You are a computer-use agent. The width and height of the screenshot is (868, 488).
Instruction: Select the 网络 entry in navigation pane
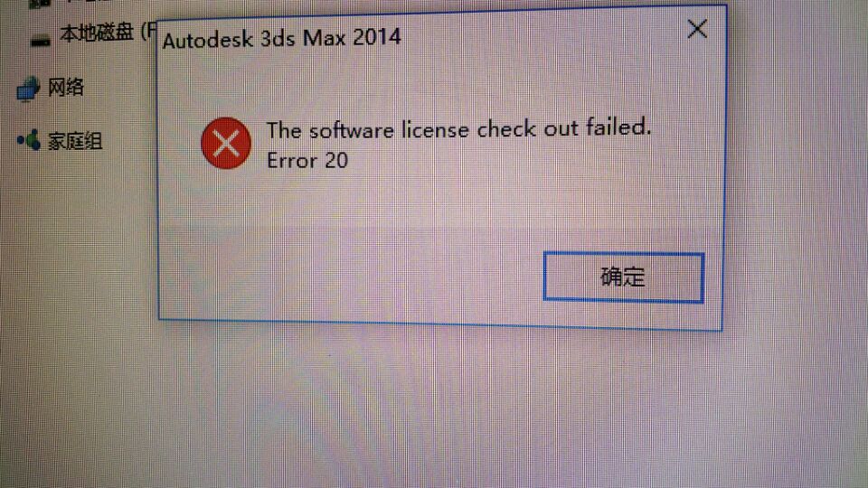tap(65, 88)
